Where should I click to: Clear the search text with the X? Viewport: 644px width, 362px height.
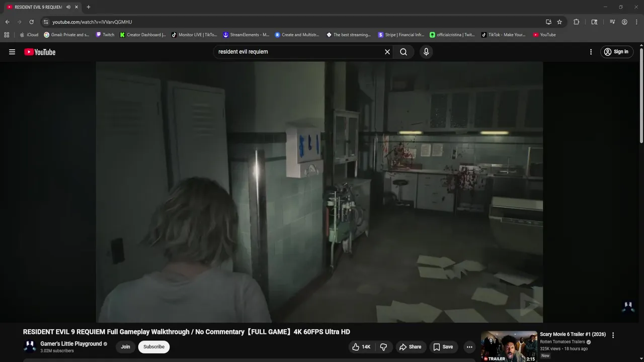tap(387, 52)
